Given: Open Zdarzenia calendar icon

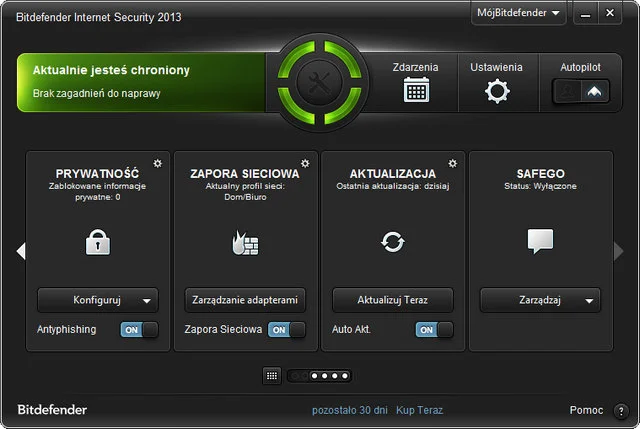Looking at the screenshot, I should (x=416, y=89).
